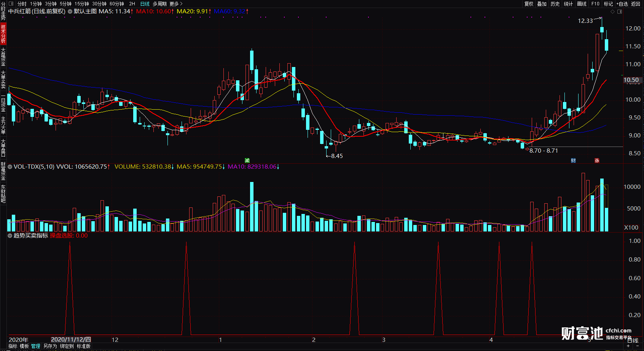Click the 叠加 overlay button

click(x=542, y=4)
